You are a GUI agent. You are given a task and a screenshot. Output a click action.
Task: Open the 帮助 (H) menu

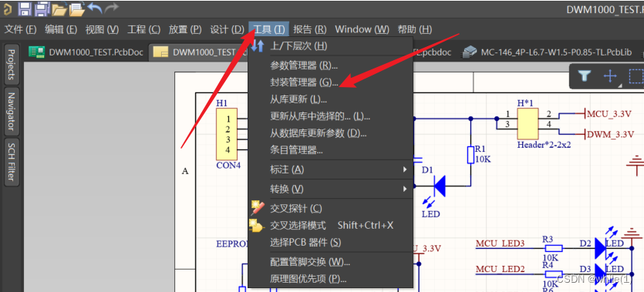click(x=415, y=29)
